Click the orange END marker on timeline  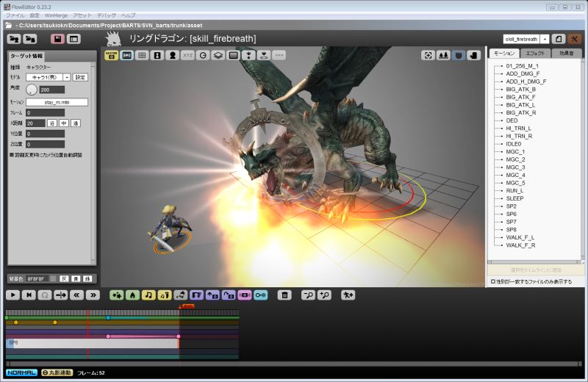coord(187,306)
